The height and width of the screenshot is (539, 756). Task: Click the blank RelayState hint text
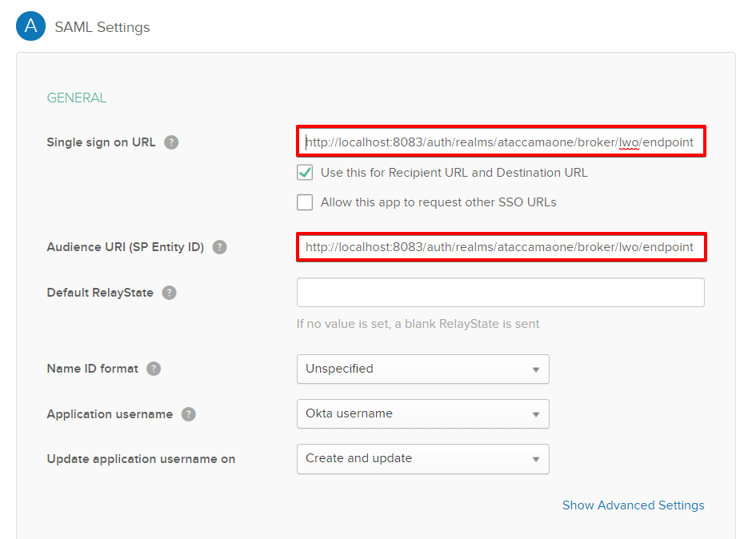(x=418, y=324)
